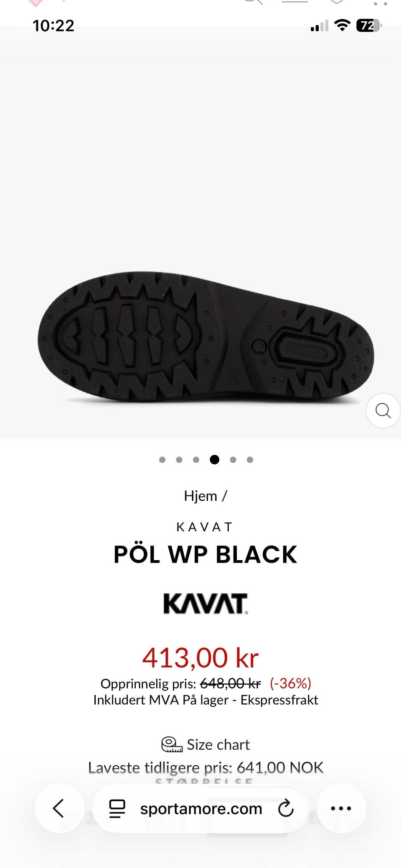
Task: Tap the battery indicator showing 72
Action: click(x=368, y=26)
